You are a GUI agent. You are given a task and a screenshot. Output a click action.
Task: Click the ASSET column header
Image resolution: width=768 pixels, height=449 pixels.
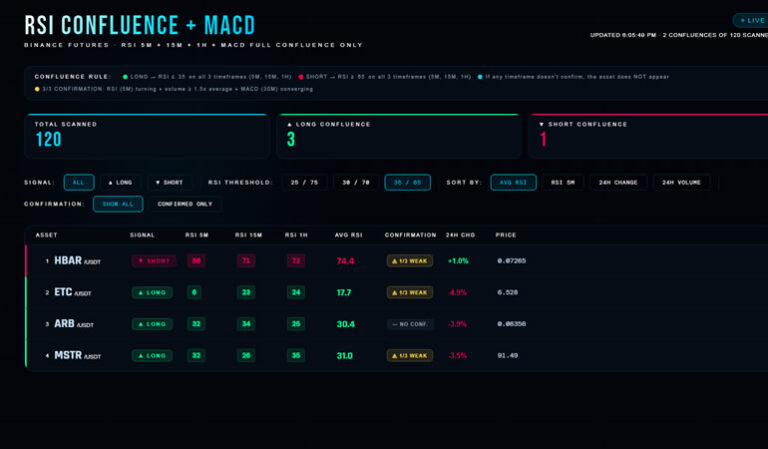point(47,236)
